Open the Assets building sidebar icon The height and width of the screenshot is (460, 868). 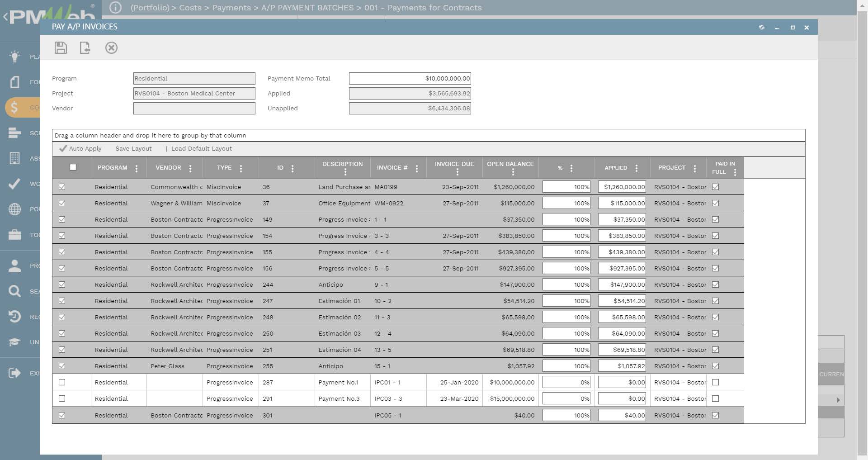(x=14, y=158)
